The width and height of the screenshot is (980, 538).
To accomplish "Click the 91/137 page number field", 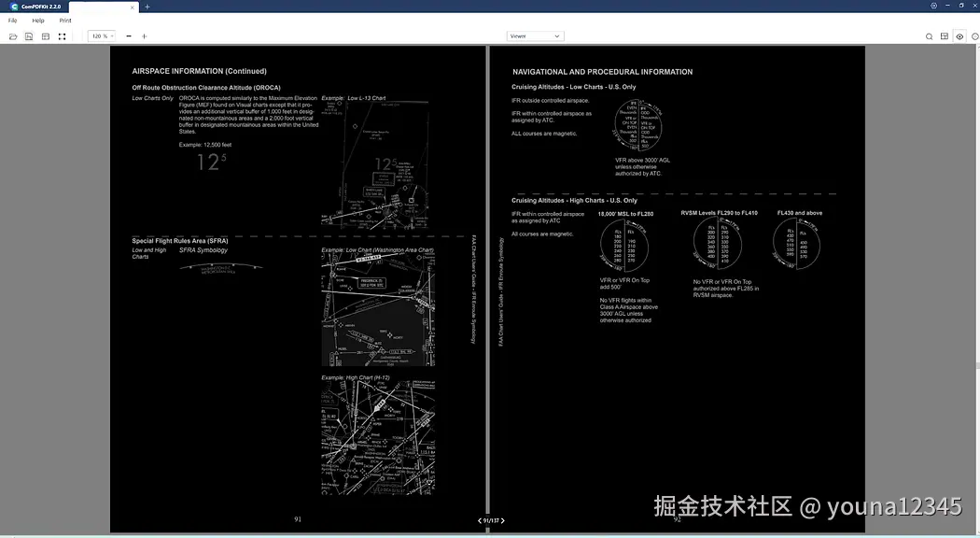I will pyautogui.click(x=491, y=520).
